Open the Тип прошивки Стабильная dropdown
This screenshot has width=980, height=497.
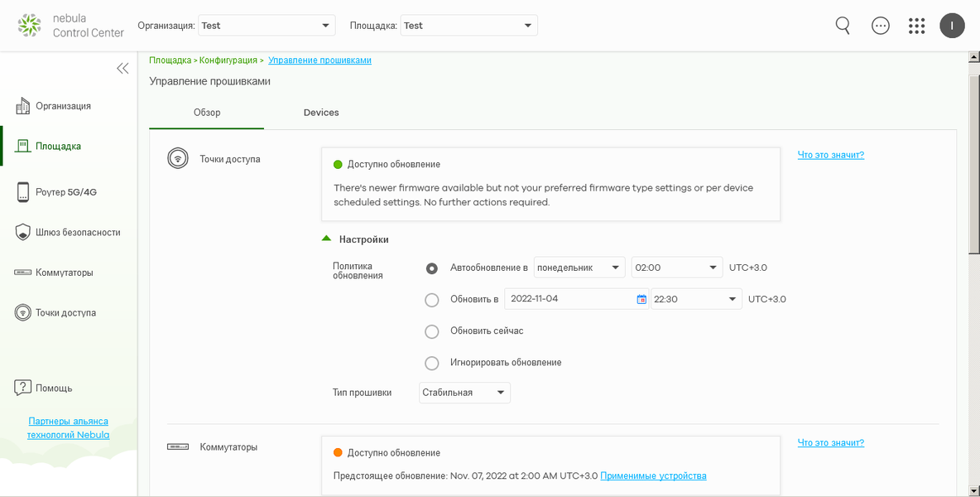pos(464,393)
